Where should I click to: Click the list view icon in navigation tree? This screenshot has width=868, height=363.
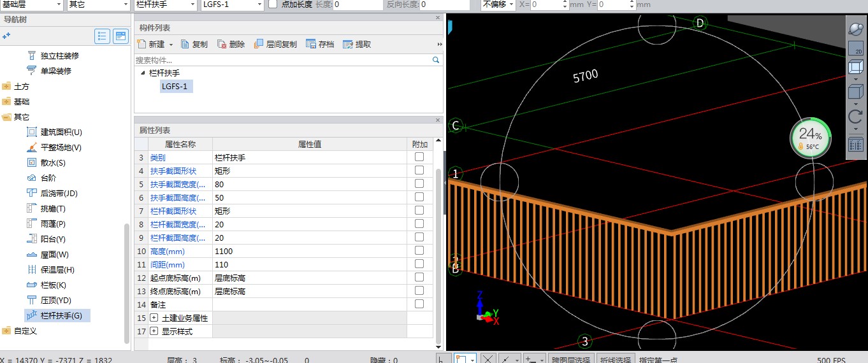point(102,36)
